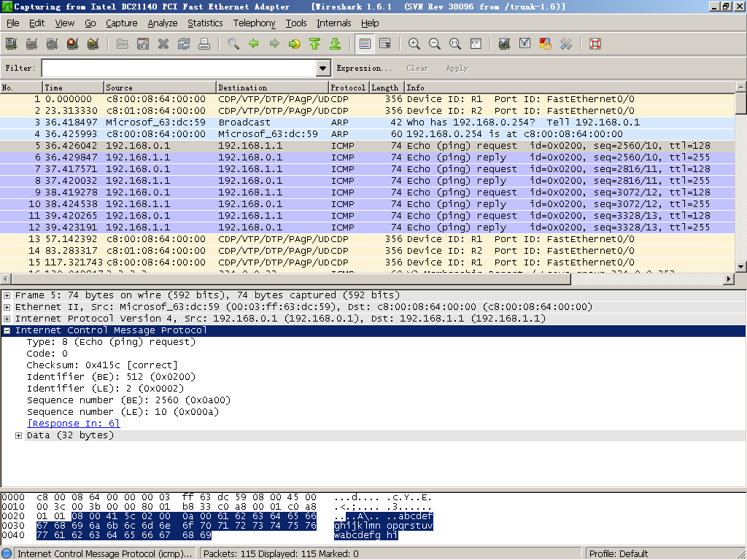Select Sequence number (BE): 2560 field
747x560 pixels.
(x=128, y=400)
